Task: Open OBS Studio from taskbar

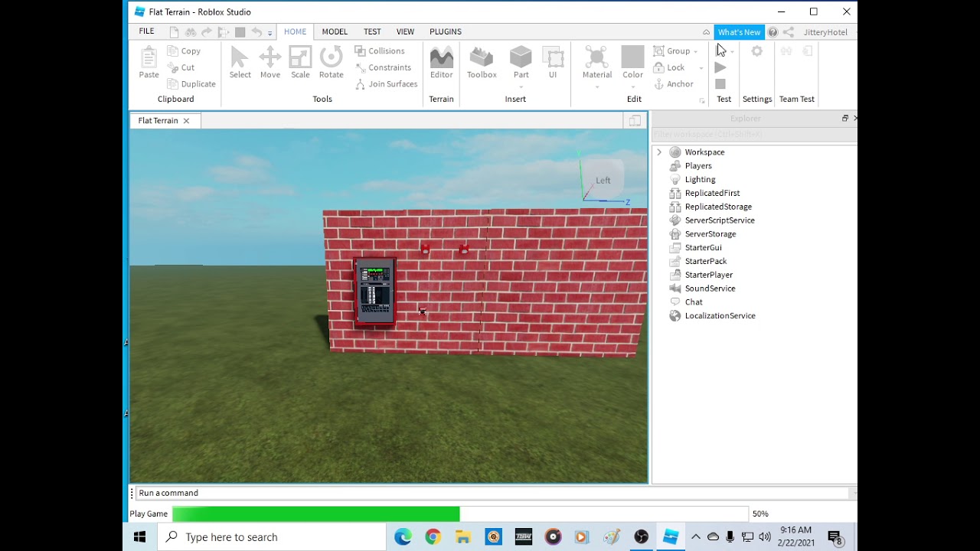Action: pyautogui.click(x=641, y=537)
